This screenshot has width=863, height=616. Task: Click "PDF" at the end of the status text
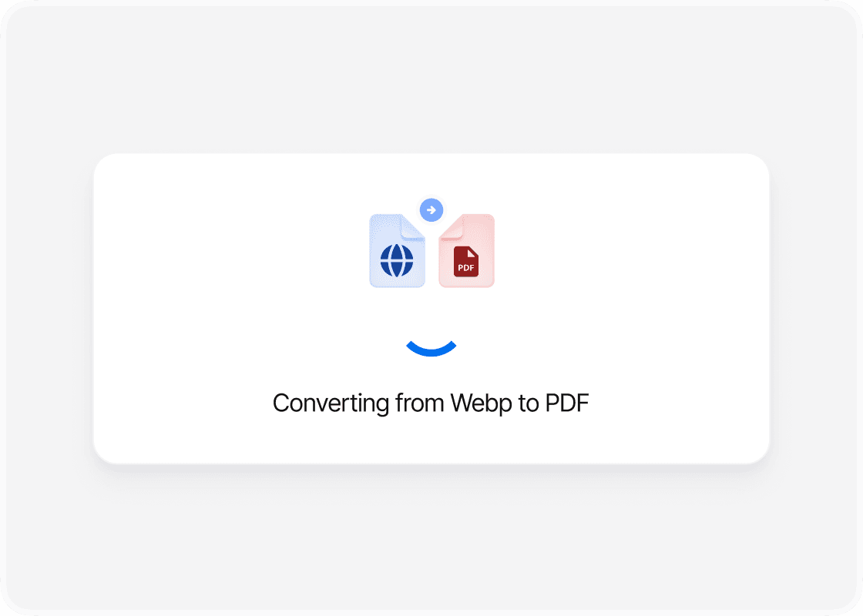pos(567,403)
